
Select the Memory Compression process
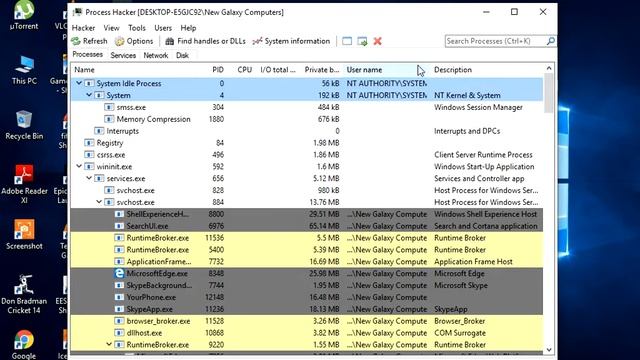point(307,119)
